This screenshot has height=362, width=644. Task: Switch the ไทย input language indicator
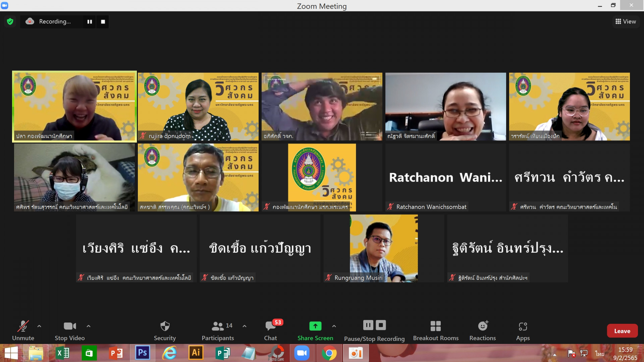pos(600,354)
